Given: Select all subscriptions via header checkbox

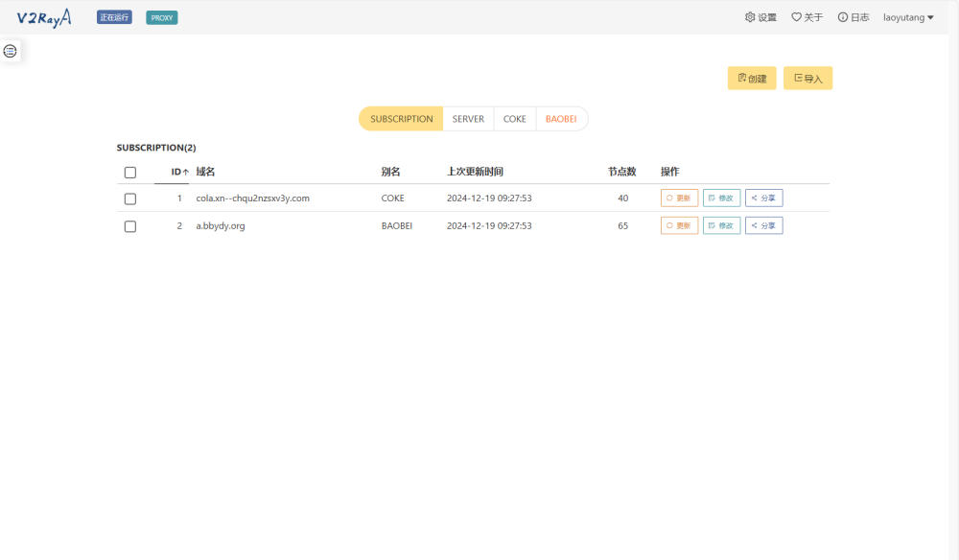Looking at the screenshot, I should coord(130,172).
